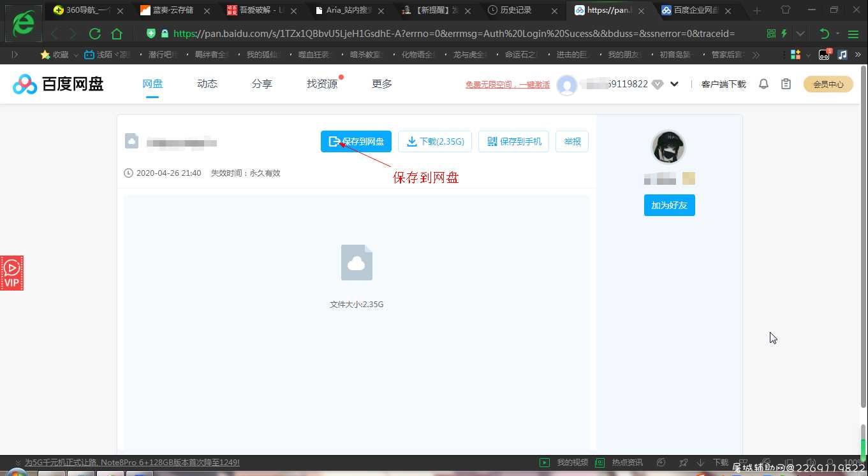Click the browser back arrow

click(55, 34)
